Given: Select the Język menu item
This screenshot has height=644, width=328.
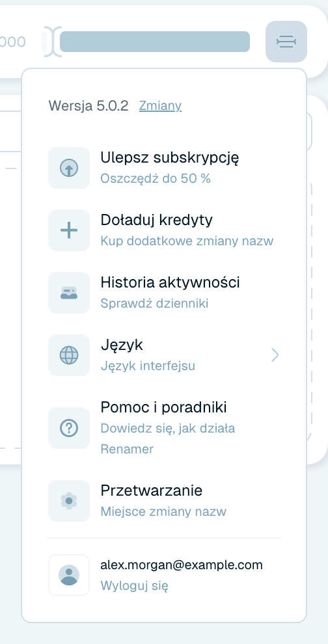Looking at the screenshot, I should click(164, 355).
